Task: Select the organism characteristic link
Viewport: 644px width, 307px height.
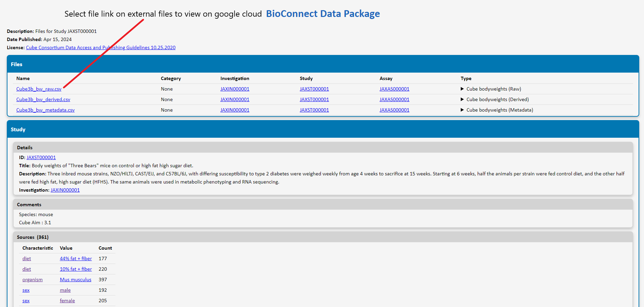Action: 32,280
